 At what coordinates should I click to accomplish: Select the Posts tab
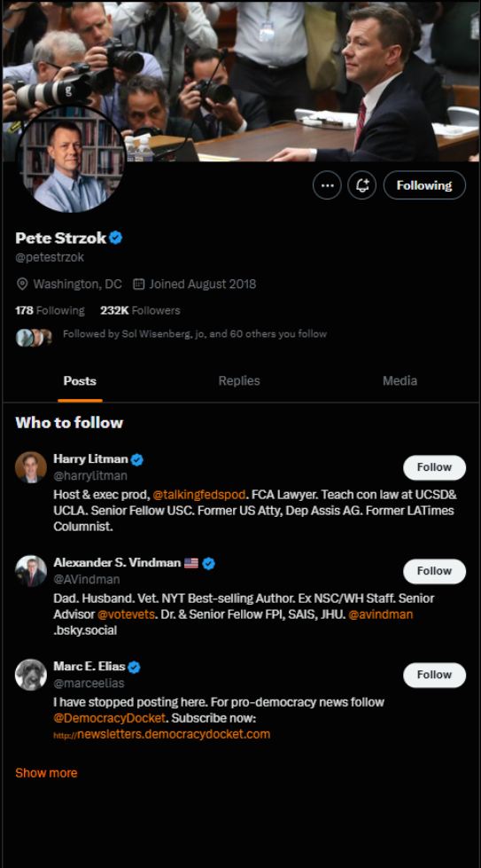(x=80, y=381)
